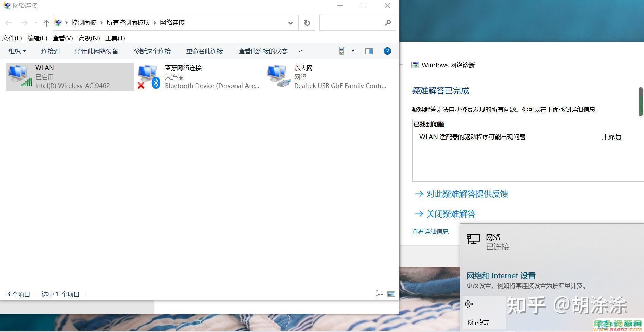Select the WLAN adapter icon
The height and width of the screenshot is (332, 644).
20,76
